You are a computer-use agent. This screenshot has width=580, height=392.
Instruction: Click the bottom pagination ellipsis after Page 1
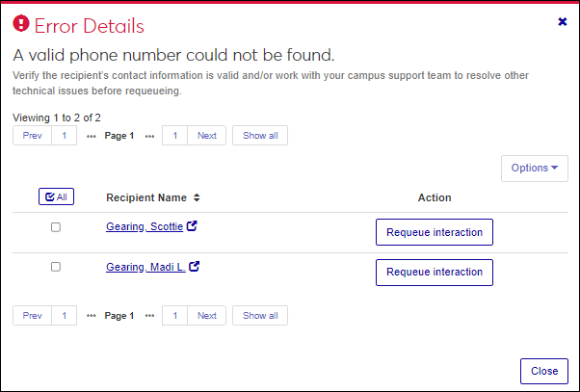tap(149, 315)
